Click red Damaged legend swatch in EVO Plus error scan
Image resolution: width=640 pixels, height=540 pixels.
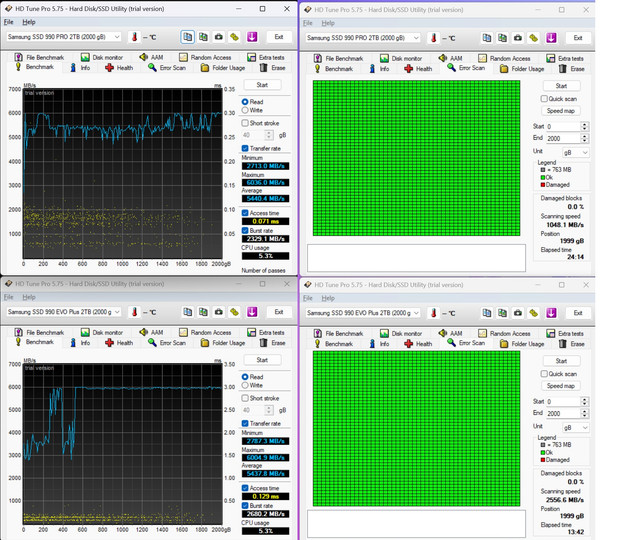pyautogui.click(x=543, y=460)
